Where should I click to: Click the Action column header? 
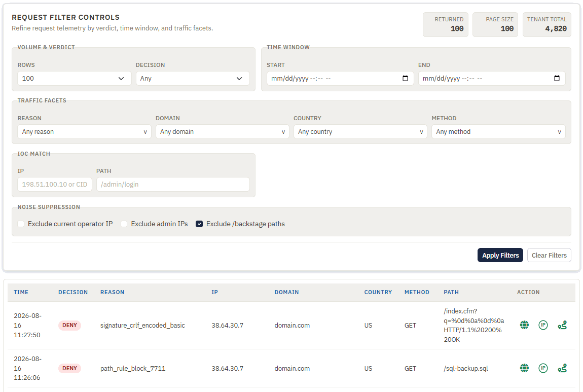(528, 292)
